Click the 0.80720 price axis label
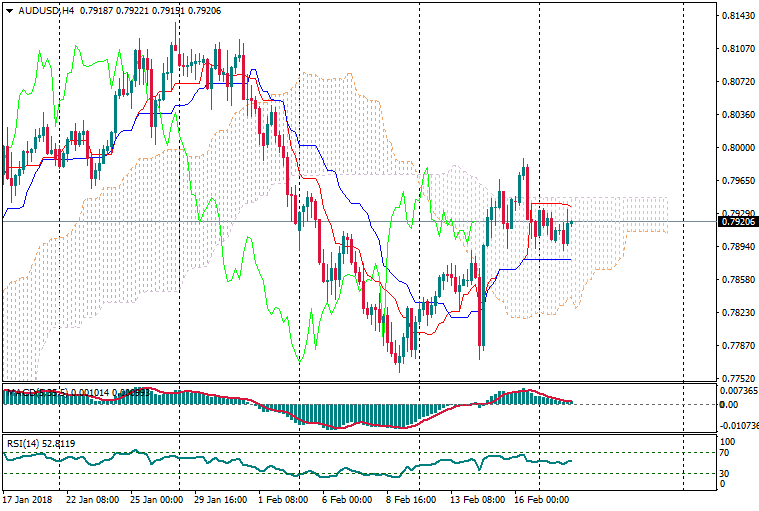 click(737, 82)
